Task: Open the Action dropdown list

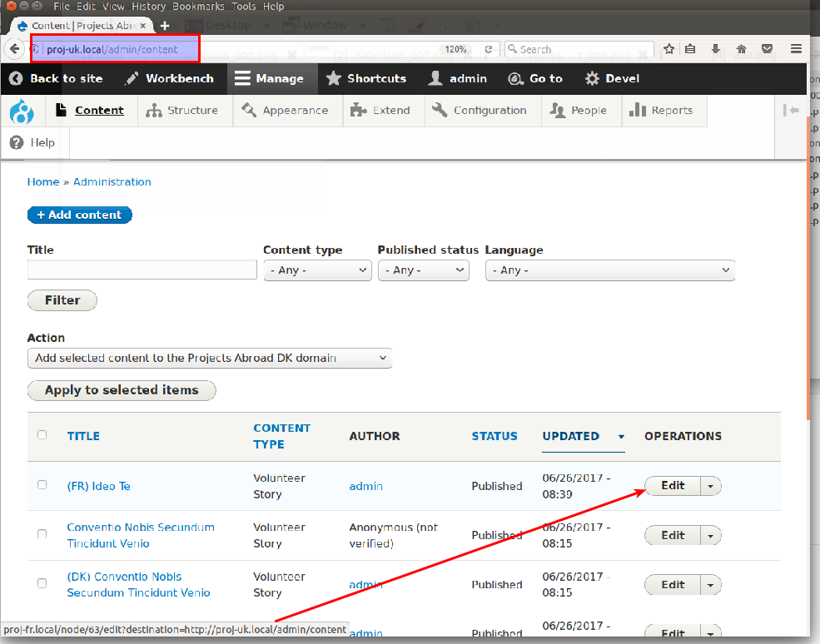Action: click(210, 358)
